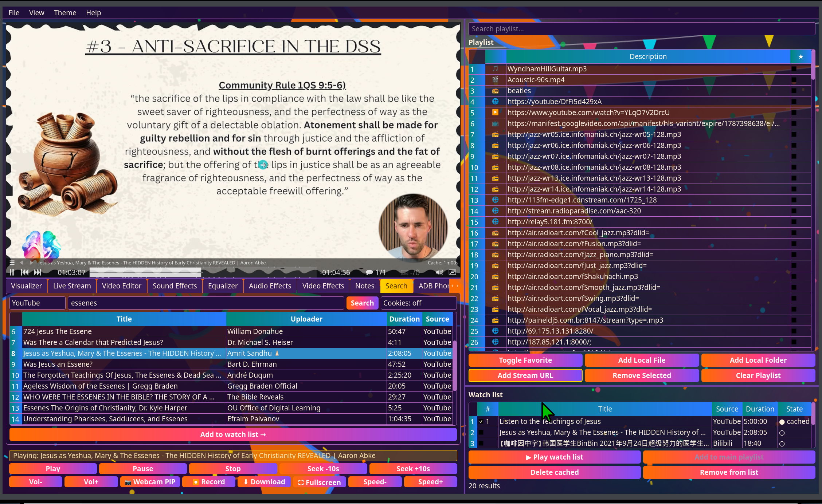This screenshot has height=504, width=822.
Task: Click the Download button
Action: tap(264, 482)
